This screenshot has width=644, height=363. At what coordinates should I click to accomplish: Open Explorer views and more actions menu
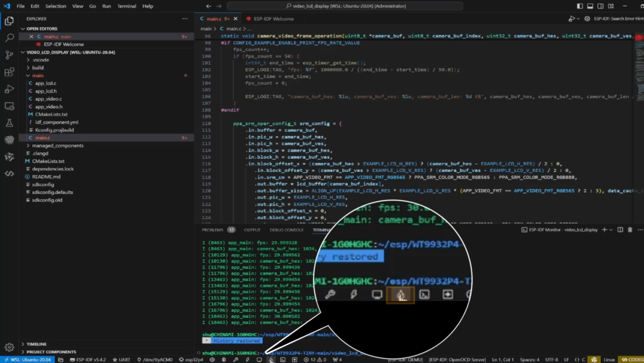tap(185, 19)
